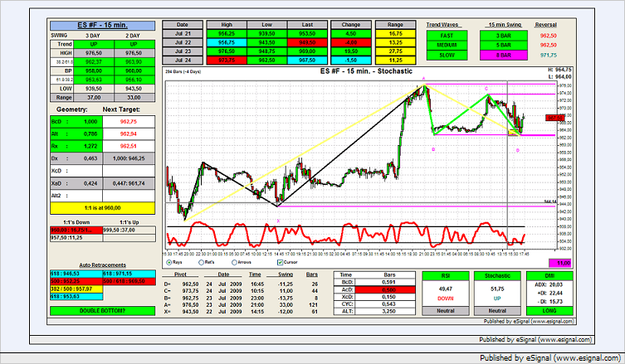Click the Jul 24 date row
The height and width of the screenshot is (364, 625).
coord(183,60)
